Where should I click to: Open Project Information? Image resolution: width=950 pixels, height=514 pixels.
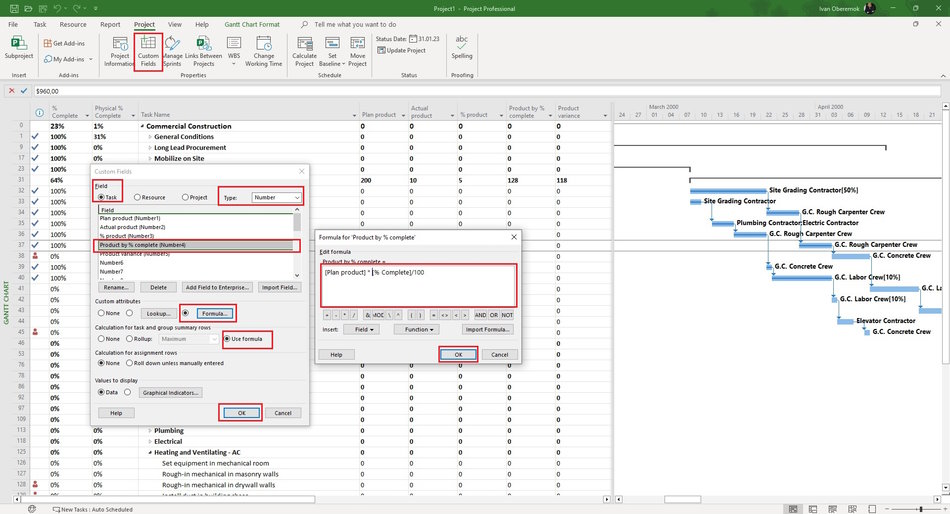(x=119, y=52)
